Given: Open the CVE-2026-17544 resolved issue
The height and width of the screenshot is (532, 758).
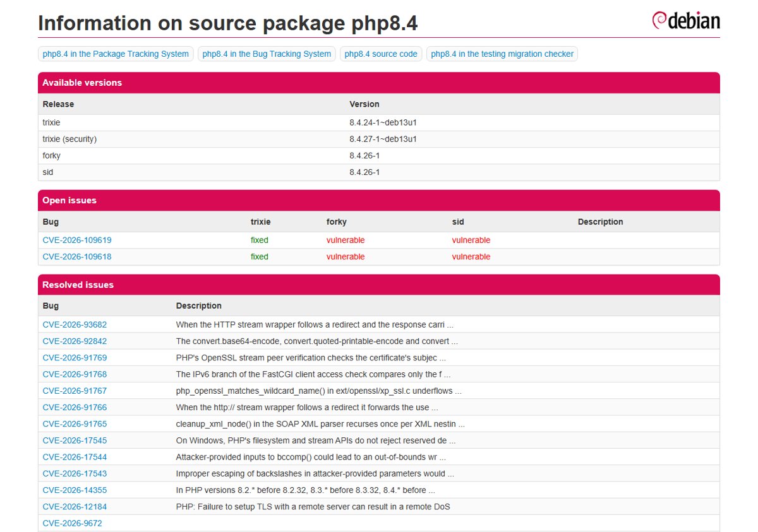Looking at the screenshot, I should [x=75, y=457].
